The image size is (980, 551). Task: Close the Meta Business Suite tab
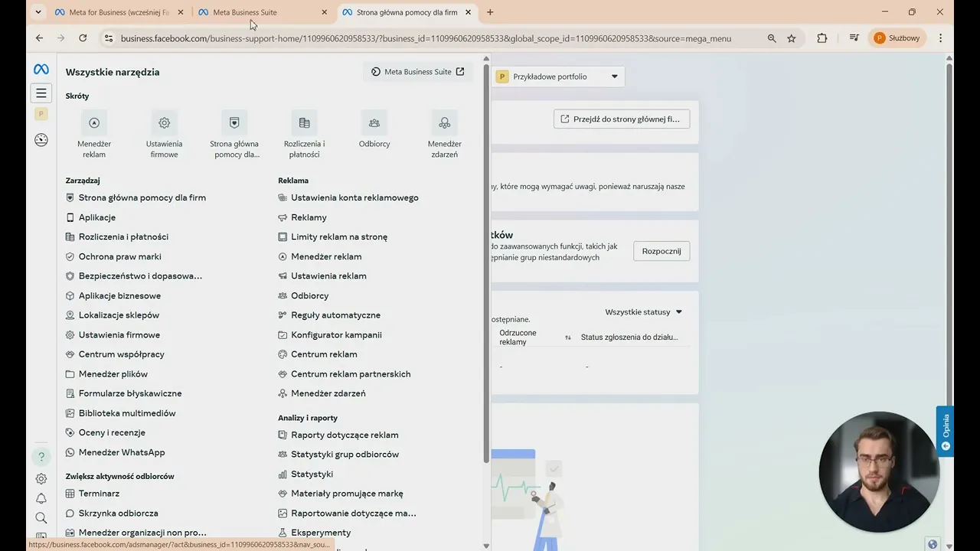[x=325, y=12]
